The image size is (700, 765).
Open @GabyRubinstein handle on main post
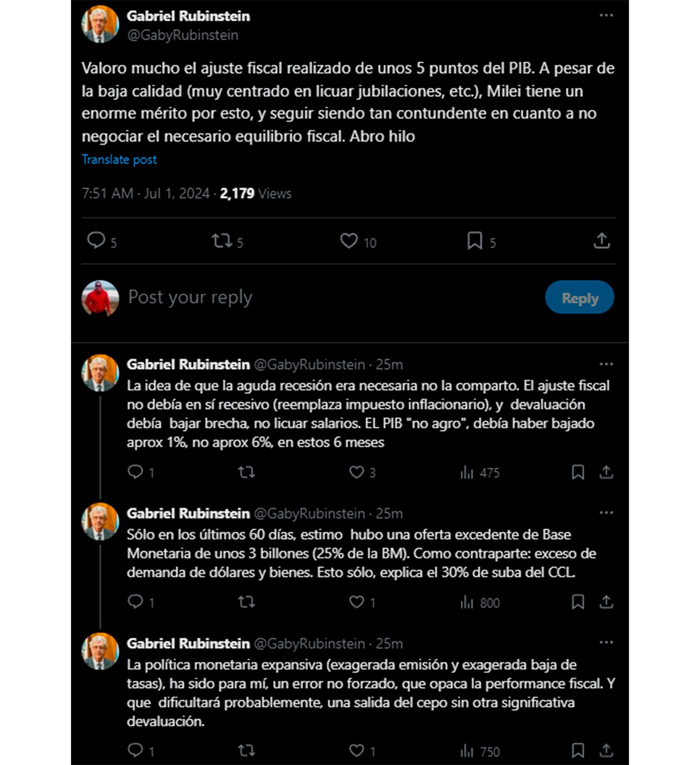[x=183, y=35]
